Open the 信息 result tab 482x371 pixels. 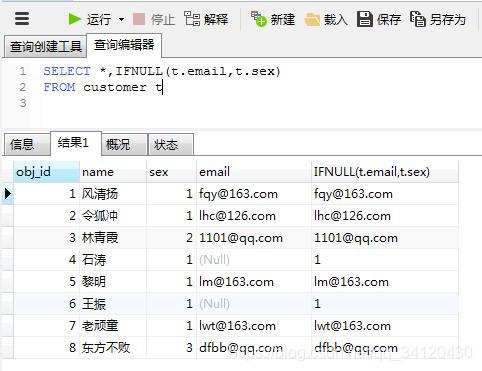27,145
